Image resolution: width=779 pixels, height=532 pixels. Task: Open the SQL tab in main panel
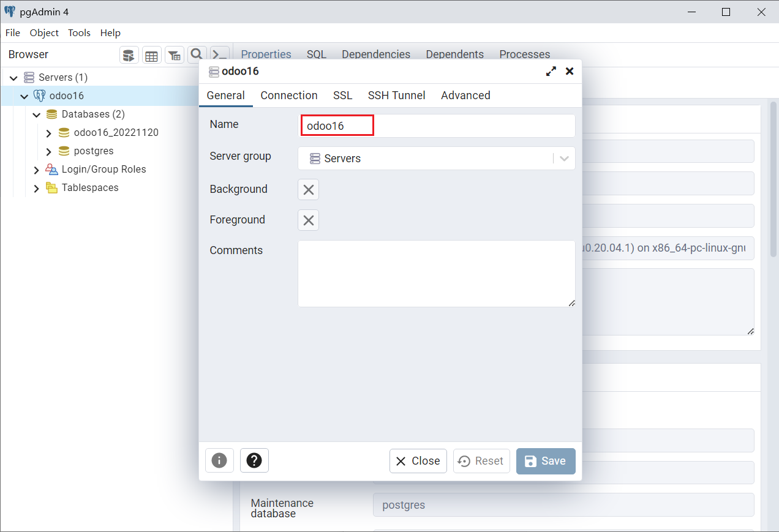[x=317, y=54]
